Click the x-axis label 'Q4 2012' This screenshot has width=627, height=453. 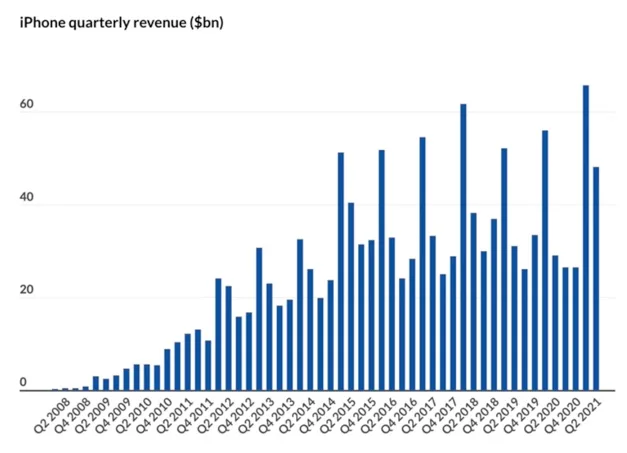[236, 416]
